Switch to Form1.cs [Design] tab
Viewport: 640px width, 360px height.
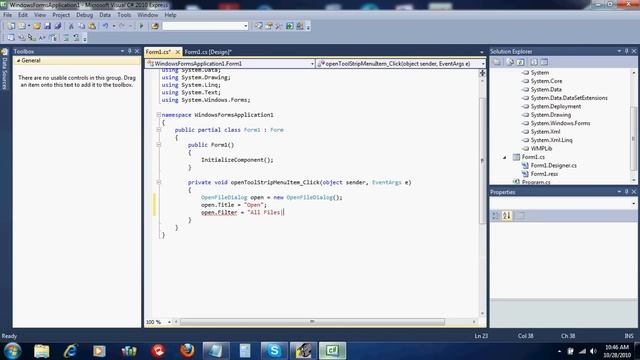[x=208, y=52]
